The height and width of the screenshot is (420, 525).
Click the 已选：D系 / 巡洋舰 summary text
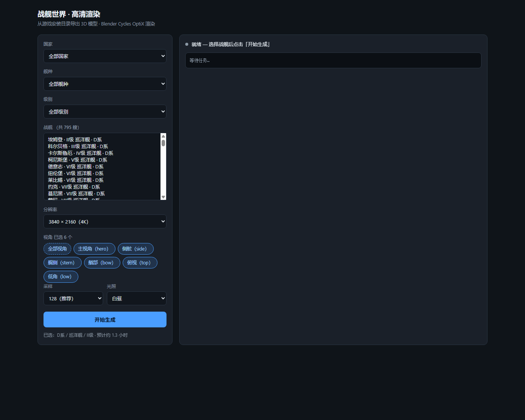pyautogui.click(x=85, y=335)
